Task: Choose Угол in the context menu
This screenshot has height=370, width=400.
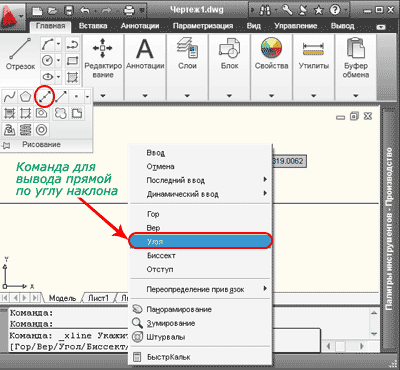Action: pos(201,241)
